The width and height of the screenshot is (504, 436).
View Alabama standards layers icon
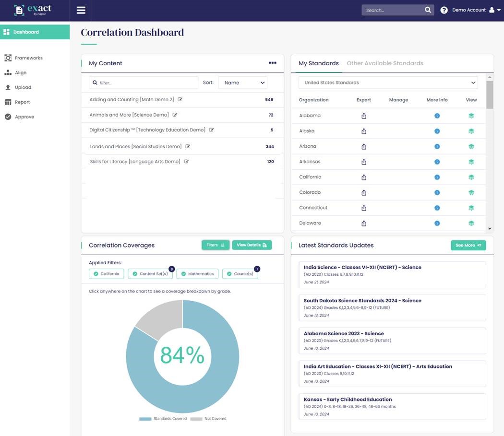471,116
